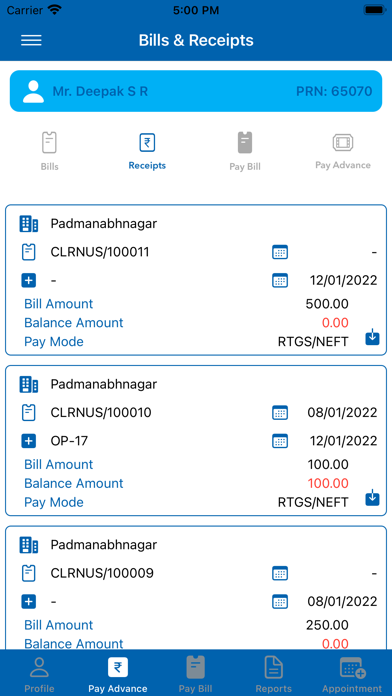The height and width of the screenshot is (696, 392).
Task: Tap bill amount 500.00
Action: coord(327,304)
